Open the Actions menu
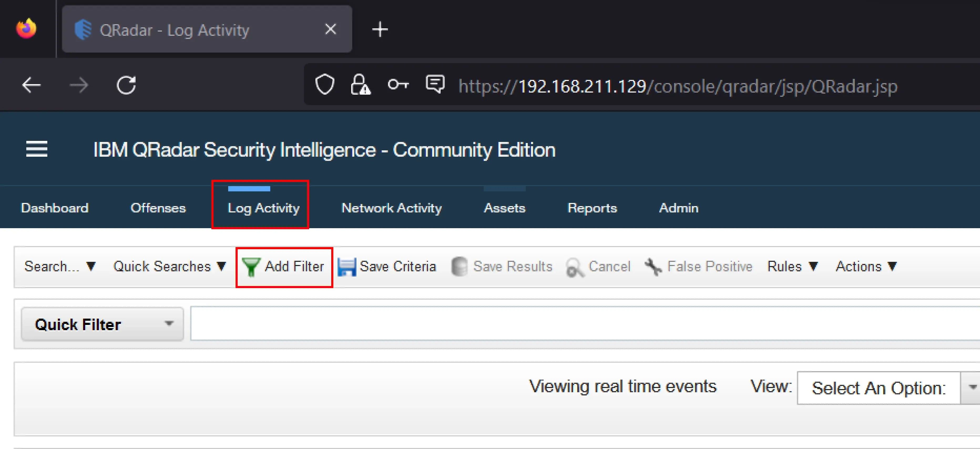Screen dimensions: 980x449 click(x=866, y=266)
